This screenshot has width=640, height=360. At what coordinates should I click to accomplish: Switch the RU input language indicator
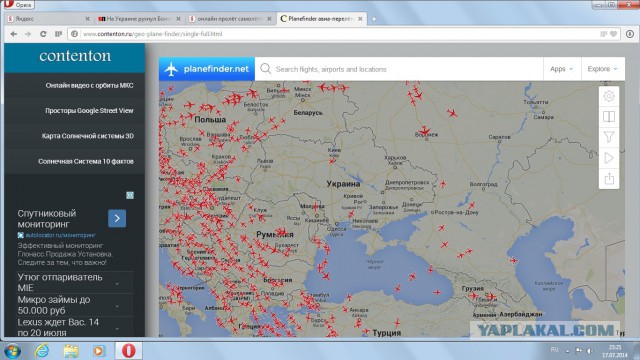pyautogui.click(x=554, y=350)
